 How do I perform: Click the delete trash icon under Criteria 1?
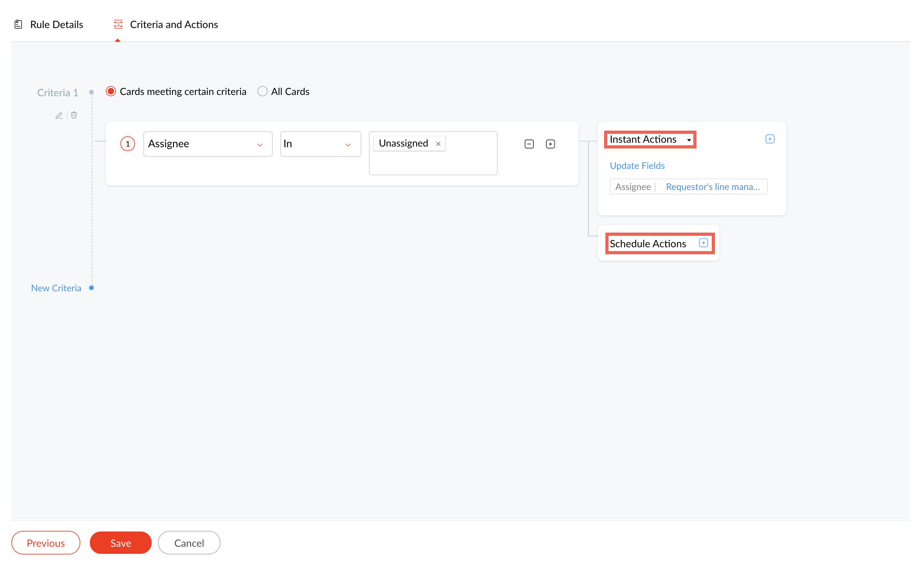(74, 115)
